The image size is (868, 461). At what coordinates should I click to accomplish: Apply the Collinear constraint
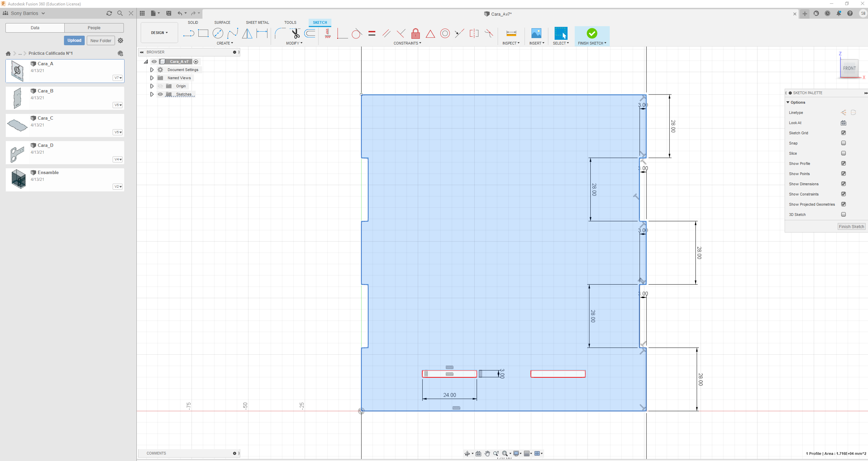point(459,33)
